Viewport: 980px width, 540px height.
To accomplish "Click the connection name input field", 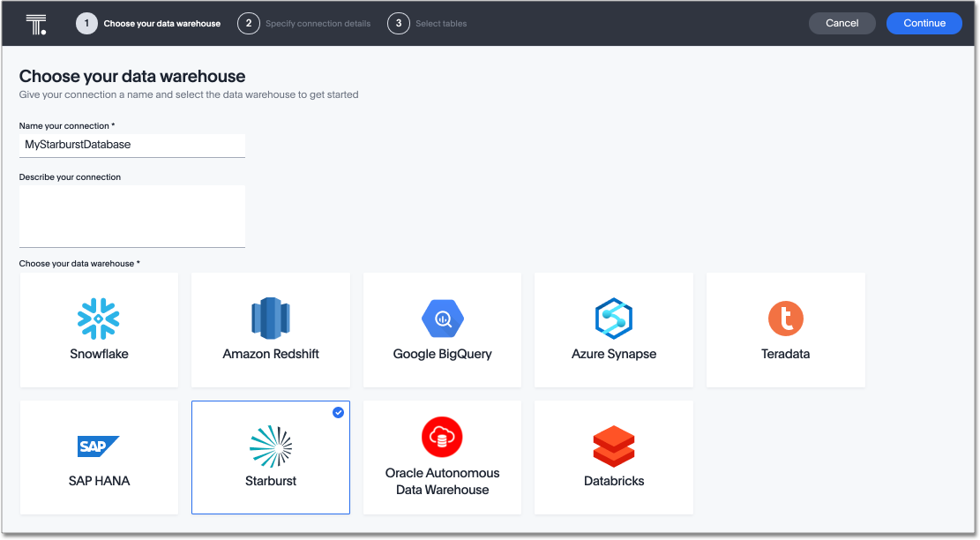I will pyautogui.click(x=132, y=145).
